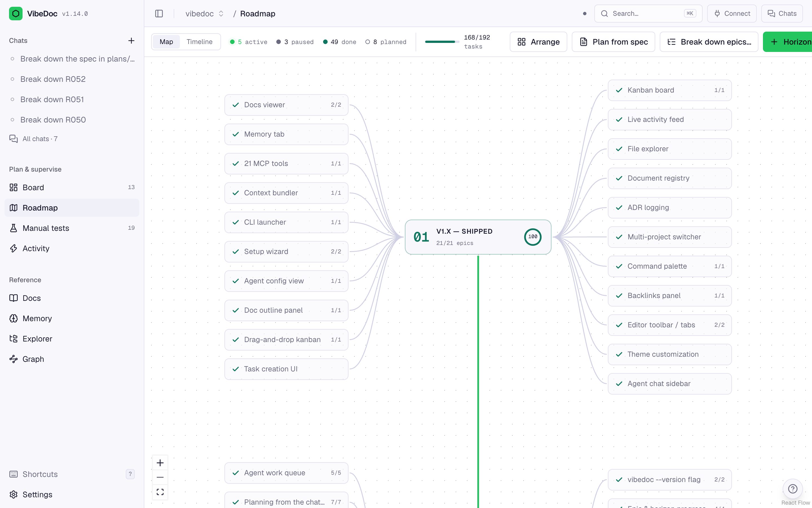Open the Settings page
Screen dimensions: 812x508
[x=72, y=494]
